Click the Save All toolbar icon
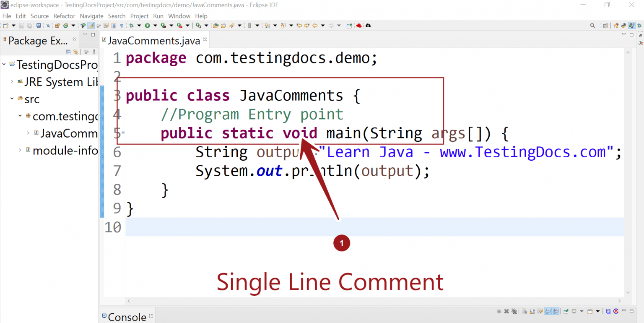The height and width of the screenshot is (323, 644). click(29, 25)
